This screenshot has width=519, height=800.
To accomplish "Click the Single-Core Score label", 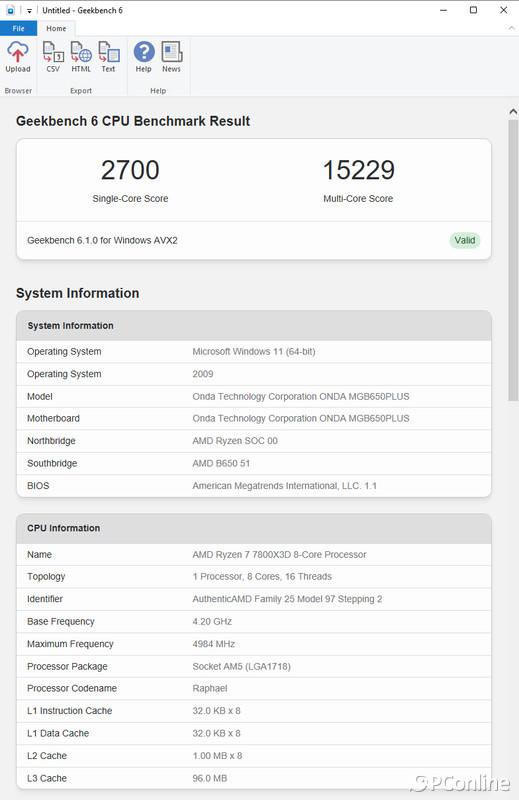I will [x=130, y=198].
